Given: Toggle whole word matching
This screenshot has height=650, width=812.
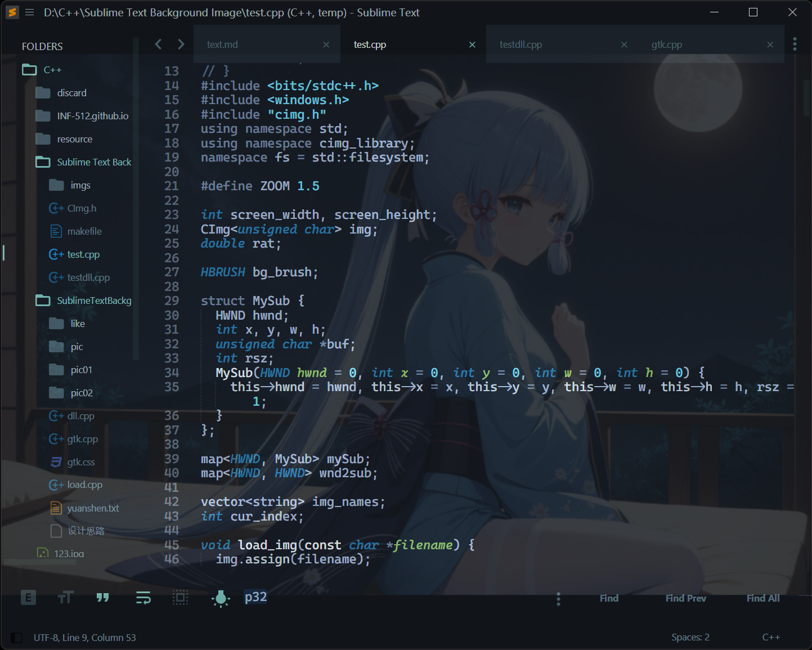Looking at the screenshot, I should coord(103,597).
